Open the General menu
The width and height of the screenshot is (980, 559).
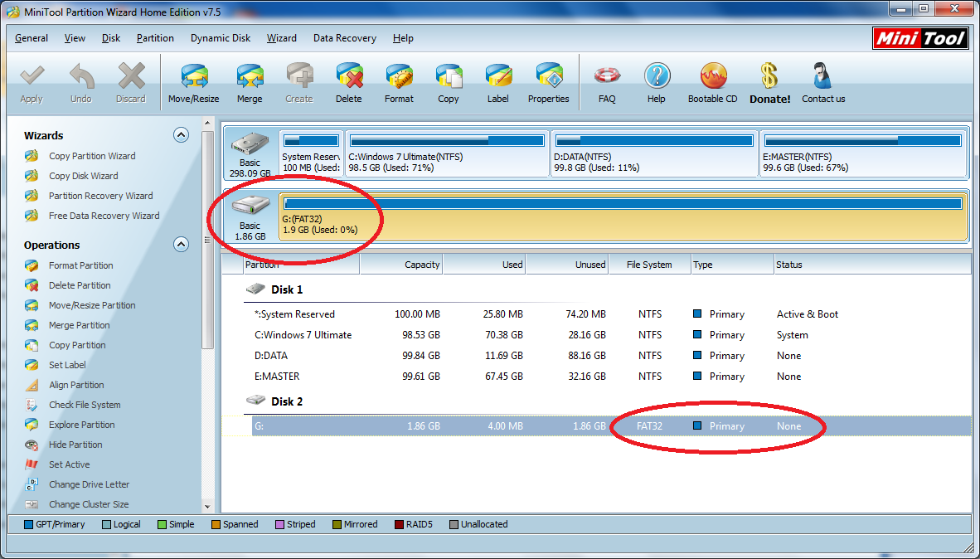[32, 38]
